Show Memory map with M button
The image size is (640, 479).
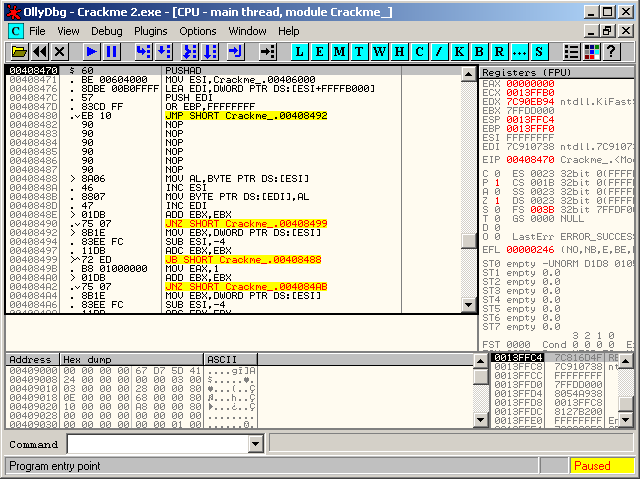pos(339,52)
